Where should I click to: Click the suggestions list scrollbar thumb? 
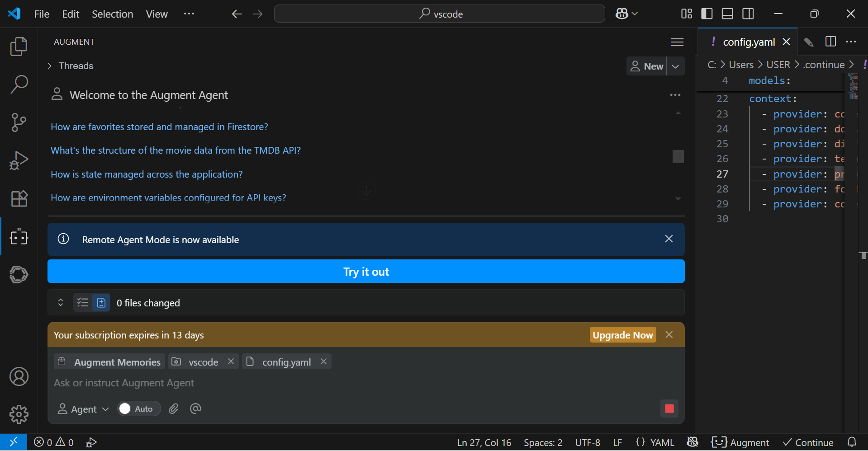point(678,156)
